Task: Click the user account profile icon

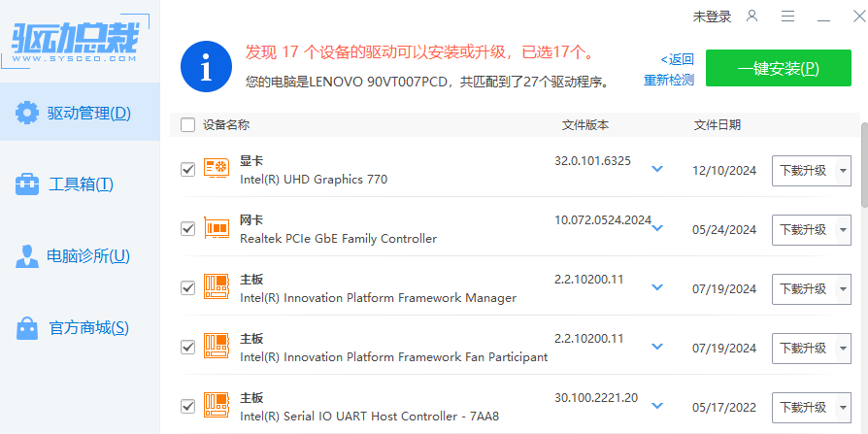Action: 751,17
